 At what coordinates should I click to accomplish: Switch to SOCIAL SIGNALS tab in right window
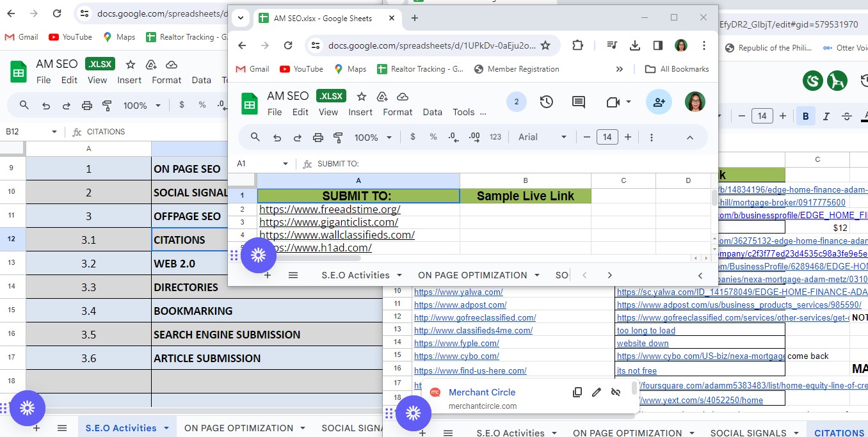[748, 433]
